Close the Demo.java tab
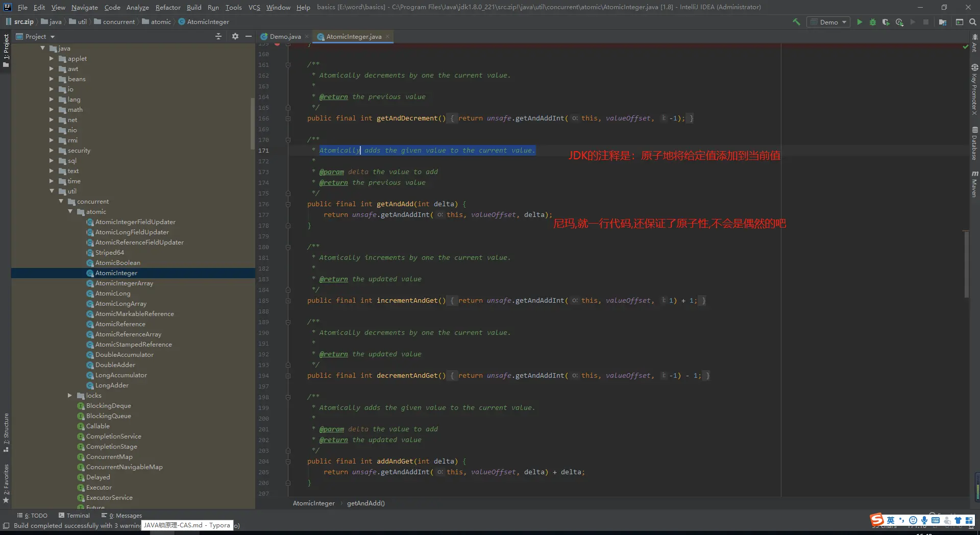The height and width of the screenshot is (535, 980). click(306, 36)
